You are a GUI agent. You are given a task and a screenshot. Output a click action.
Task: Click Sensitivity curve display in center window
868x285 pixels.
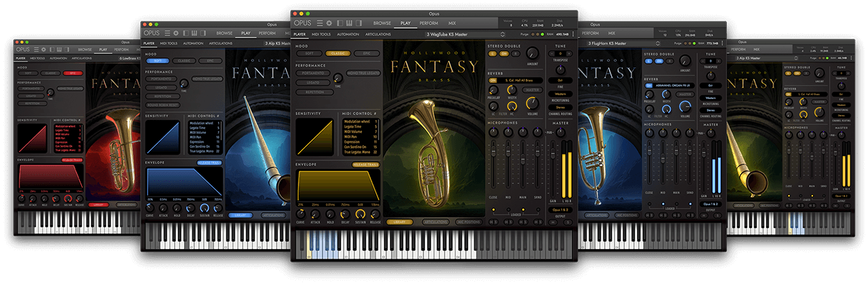tap(315, 136)
